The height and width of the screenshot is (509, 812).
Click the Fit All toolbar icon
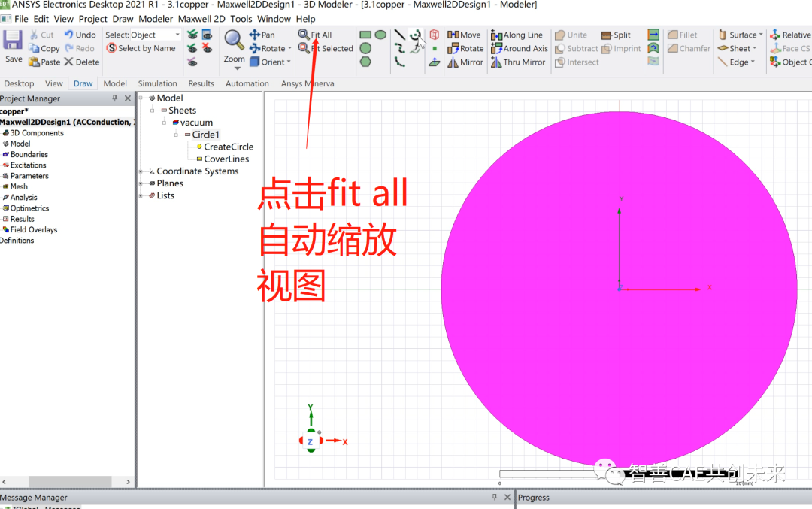[x=303, y=34]
